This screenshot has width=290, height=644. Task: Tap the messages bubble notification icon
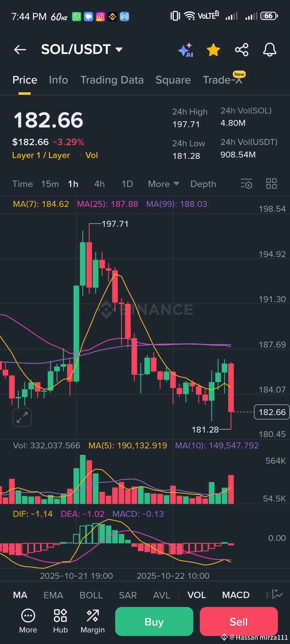(88, 17)
